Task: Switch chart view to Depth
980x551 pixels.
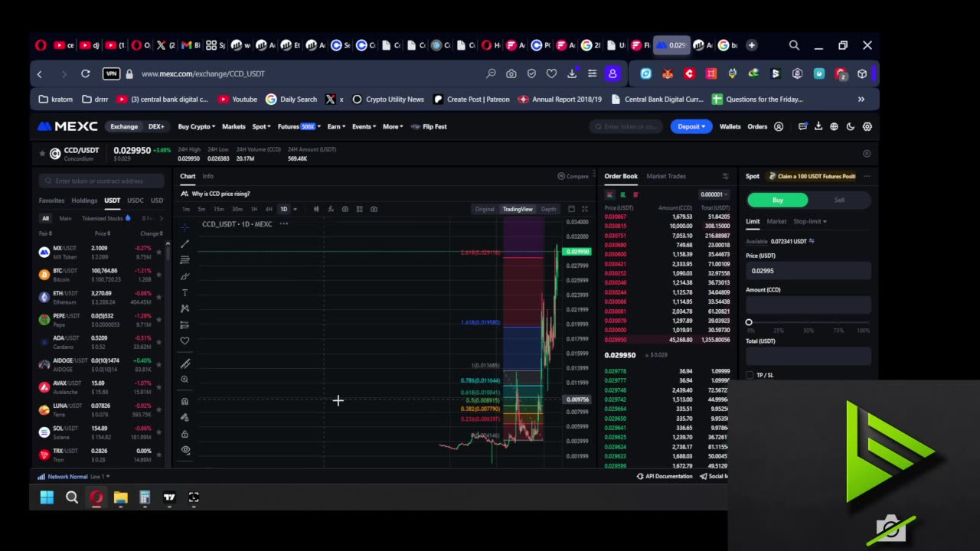Action: [548, 209]
